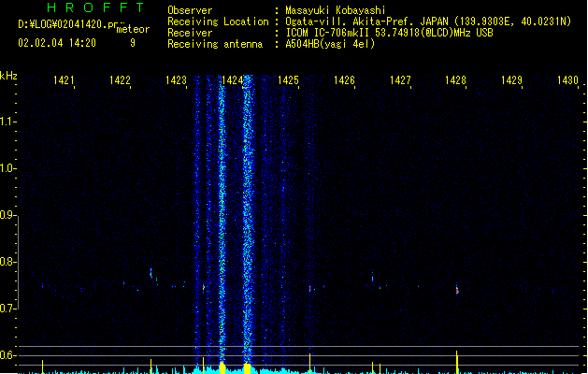588x374 pixels.
Task: Click the 1427 time axis label
Action: [x=400, y=80]
